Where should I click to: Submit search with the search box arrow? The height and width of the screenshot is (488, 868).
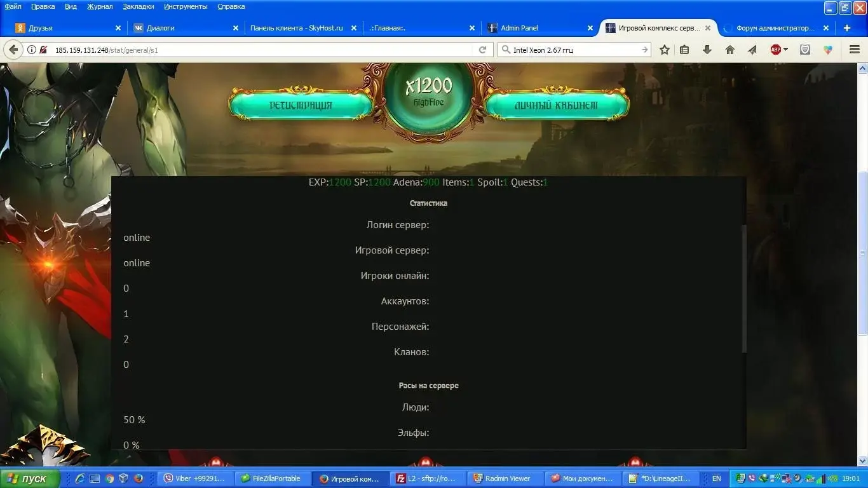click(x=644, y=50)
